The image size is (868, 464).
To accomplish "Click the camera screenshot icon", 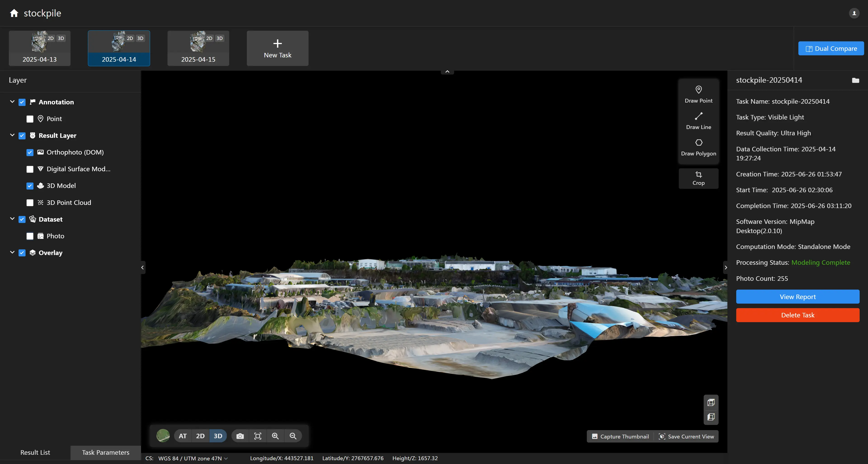I will [x=240, y=436].
